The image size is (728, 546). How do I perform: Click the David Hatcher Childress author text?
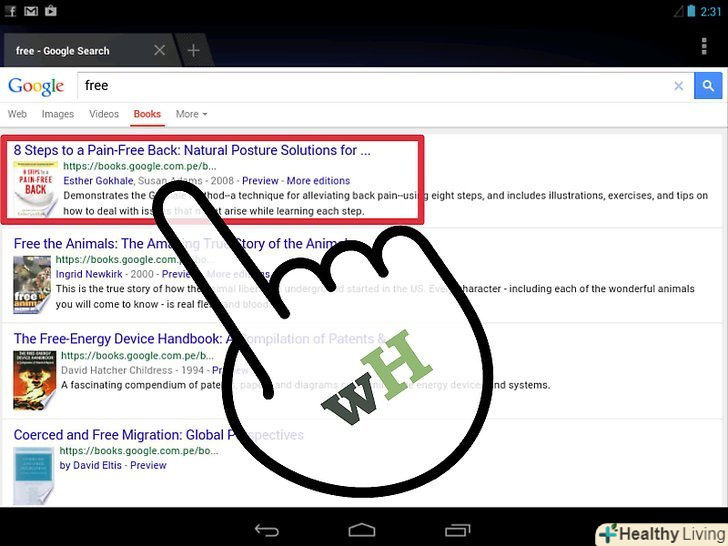pyautogui.click(x=117, y=370)
